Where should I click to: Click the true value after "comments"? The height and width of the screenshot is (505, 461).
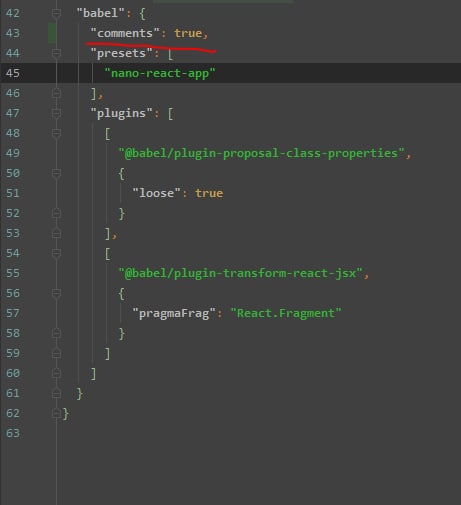(188, 33)
